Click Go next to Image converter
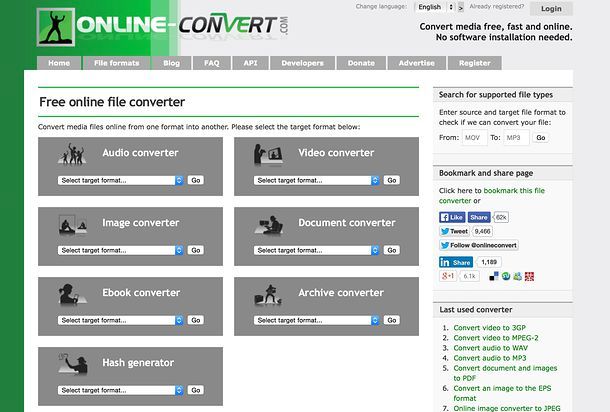Image resolution: width=610 pixels, height=412 pixels. pyautogui.click(x=196, y=250)
